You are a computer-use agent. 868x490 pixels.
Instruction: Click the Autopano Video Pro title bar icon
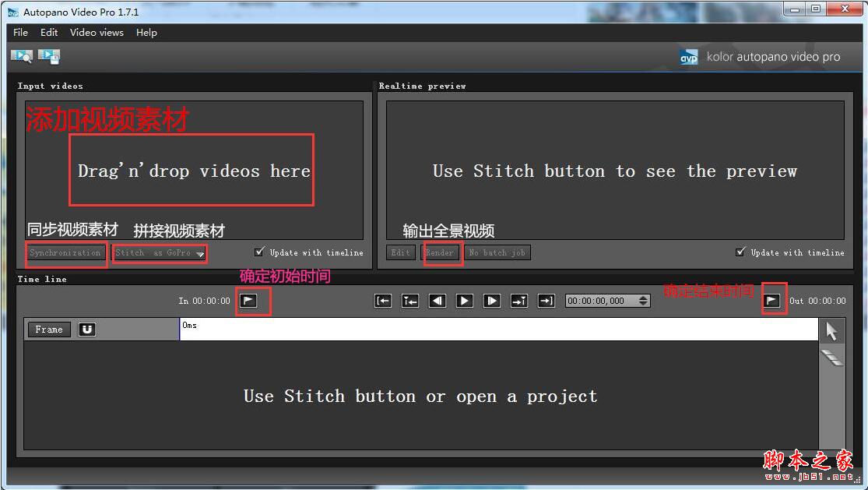tap(13, 12)
